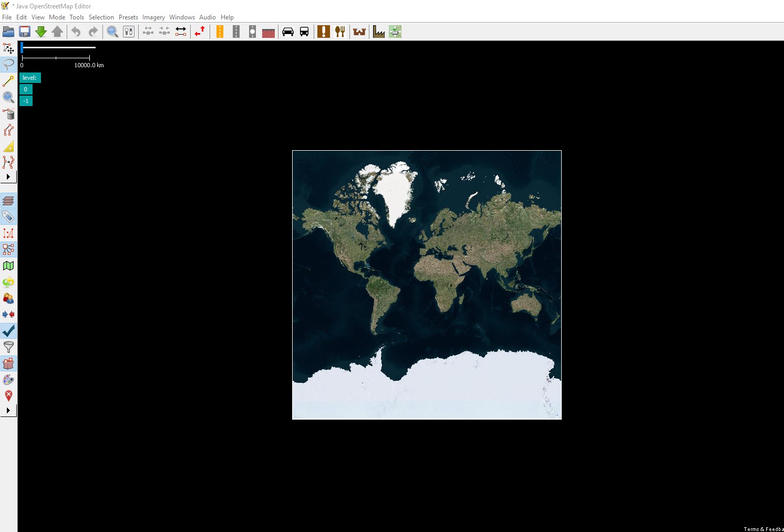The height and width of the screenshot is (532, 784).
Task: Expand the hidden edit mode tools arrow
Action: coord(8,177)
